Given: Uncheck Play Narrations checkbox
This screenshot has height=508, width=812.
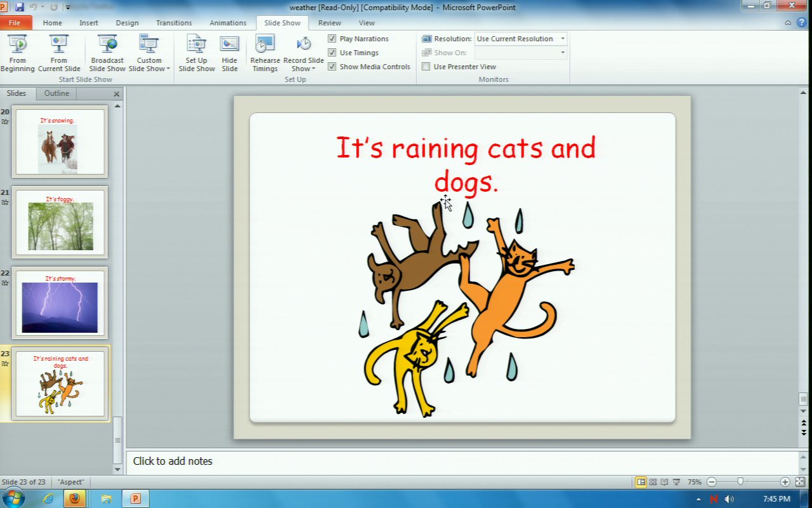Looking at the screenshot, I should pos(332,39).
